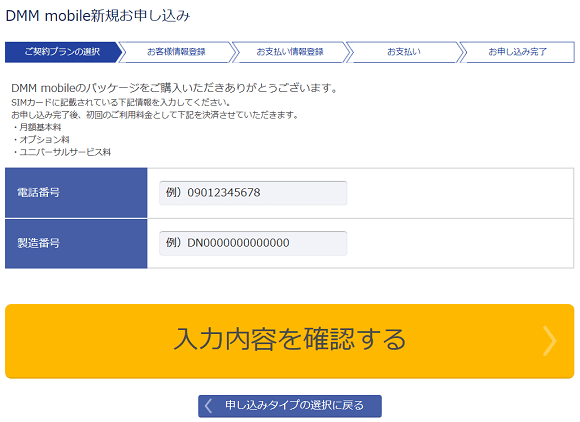
Task: Select the お支払い情報登録 step
Action: tap(290, 52)
